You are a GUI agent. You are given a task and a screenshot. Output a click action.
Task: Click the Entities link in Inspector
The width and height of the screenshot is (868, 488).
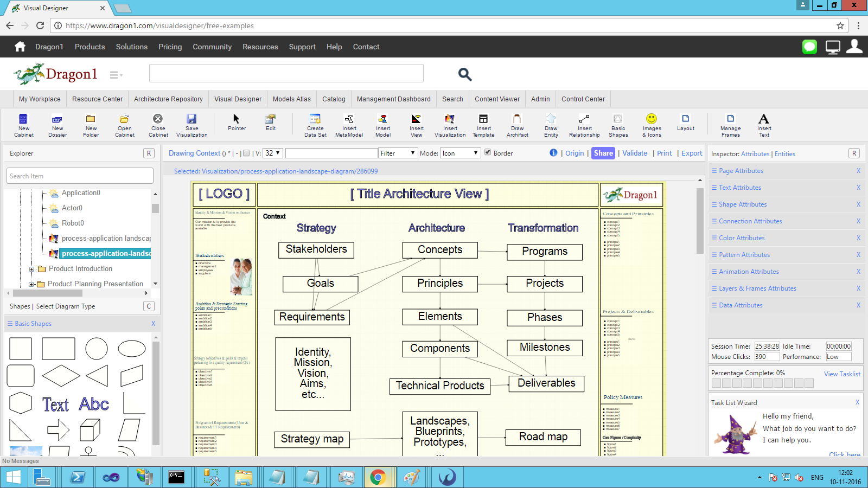tap(785, 154)
